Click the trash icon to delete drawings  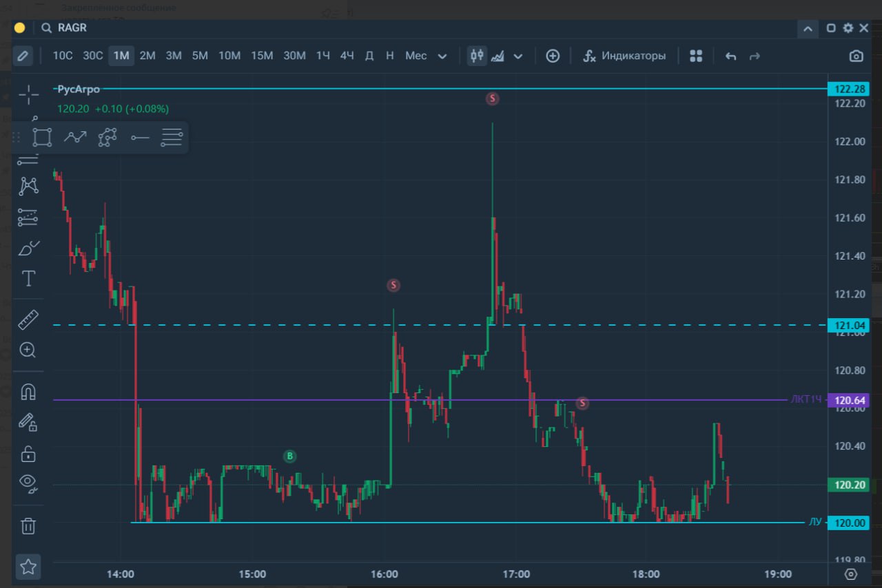click(x=28, y=527)
